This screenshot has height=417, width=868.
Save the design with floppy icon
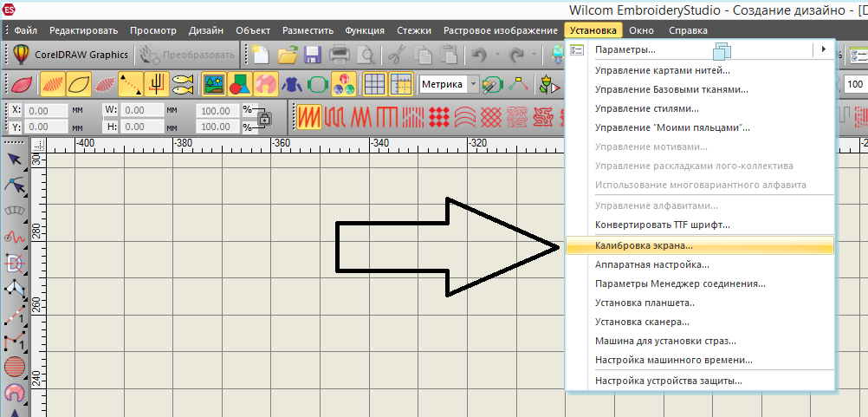pyautogui.click(x=313, y=55)
